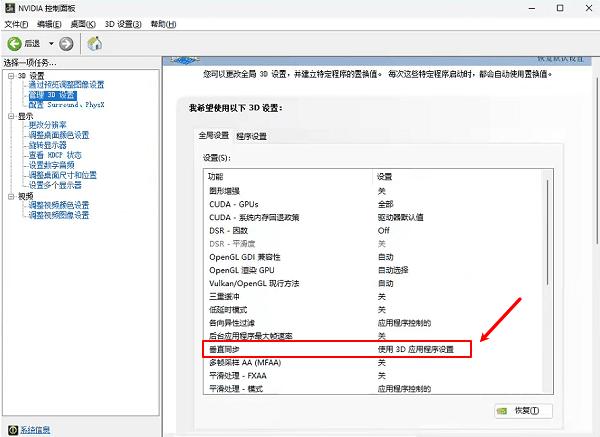Open the back history dropdown arrow
Viewport: 600px width, 437px height.
(51, 44)
